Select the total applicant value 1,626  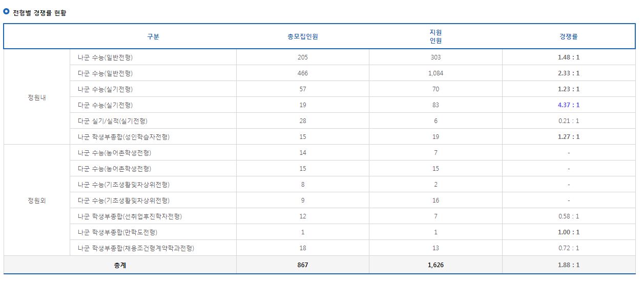point(435,265)
